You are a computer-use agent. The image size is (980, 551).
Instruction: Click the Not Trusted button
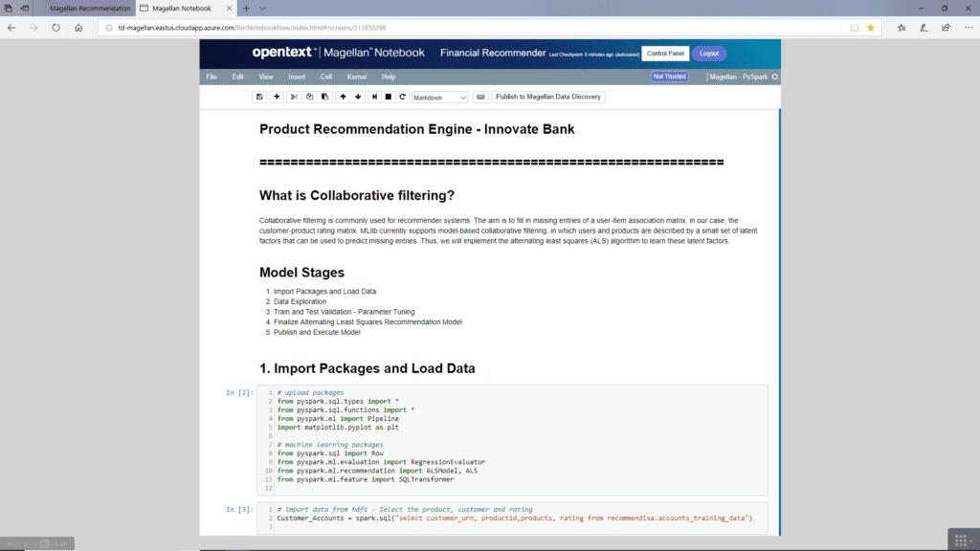point(669,77)
